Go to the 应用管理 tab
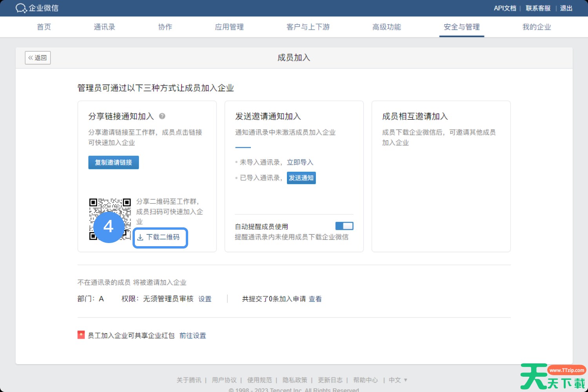 229,27
